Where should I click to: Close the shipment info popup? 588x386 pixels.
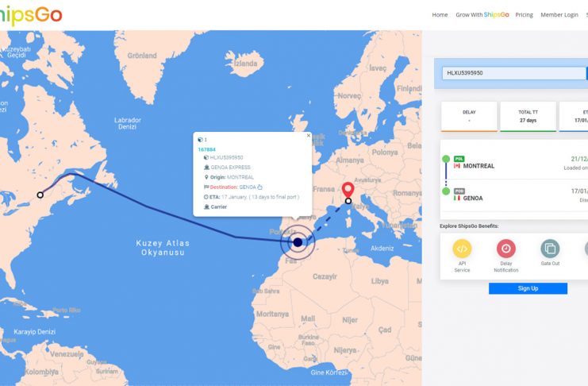click(309, 136)
